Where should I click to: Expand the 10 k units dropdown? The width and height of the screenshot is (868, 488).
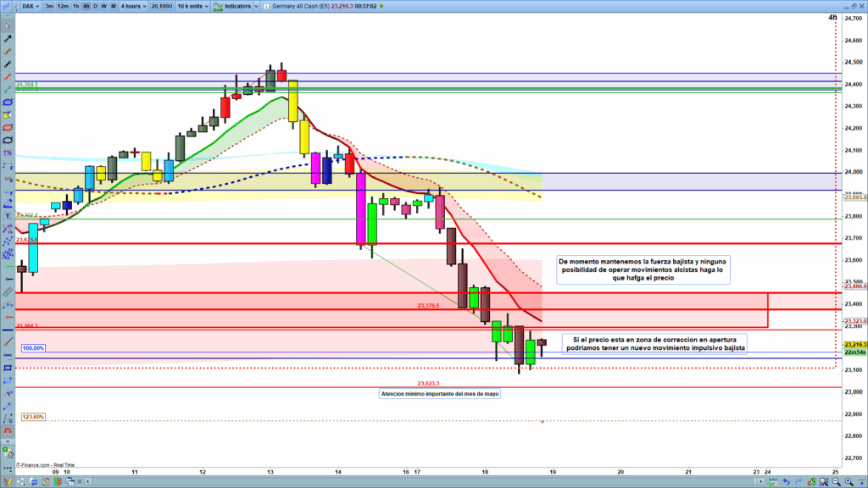[195, 5]
